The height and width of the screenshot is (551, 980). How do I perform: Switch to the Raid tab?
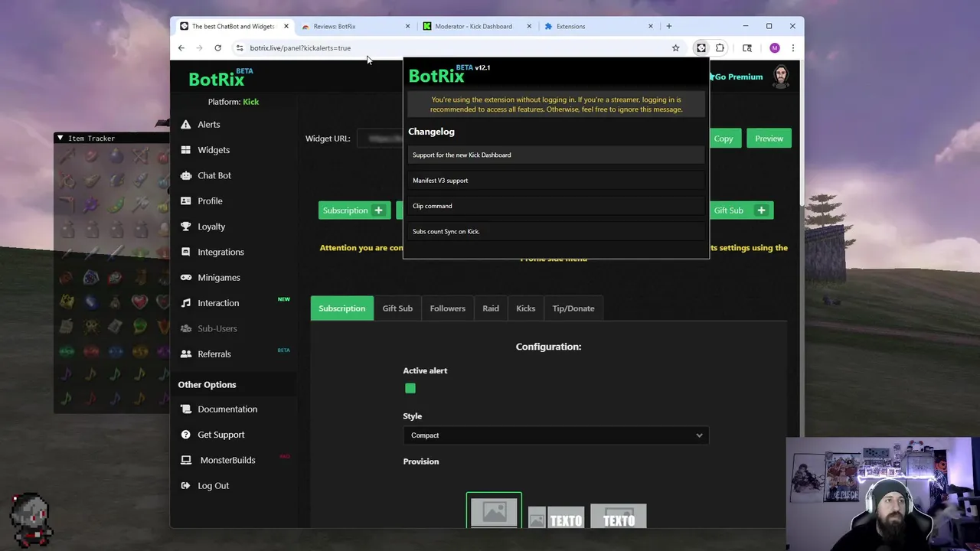coord(491,308)
